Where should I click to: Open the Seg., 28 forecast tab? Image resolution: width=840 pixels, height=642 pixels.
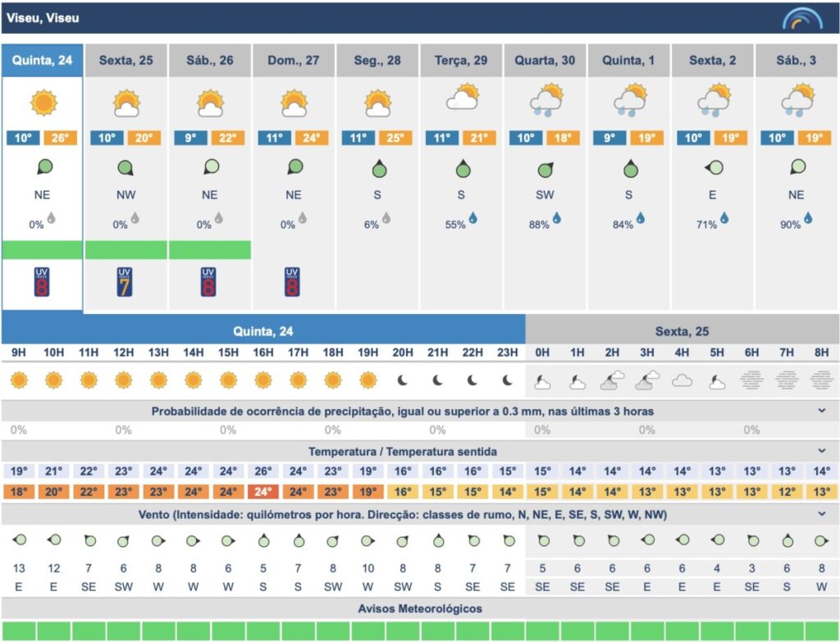coord(377,61)
